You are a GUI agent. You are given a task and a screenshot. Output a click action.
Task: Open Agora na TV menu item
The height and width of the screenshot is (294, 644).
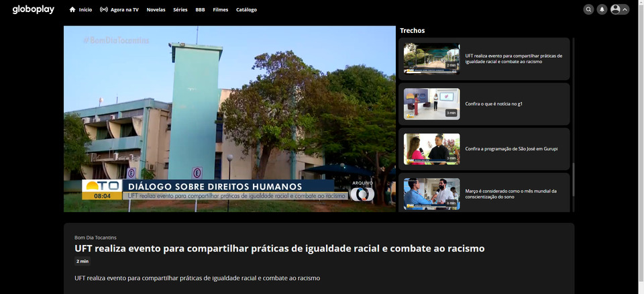125,9
